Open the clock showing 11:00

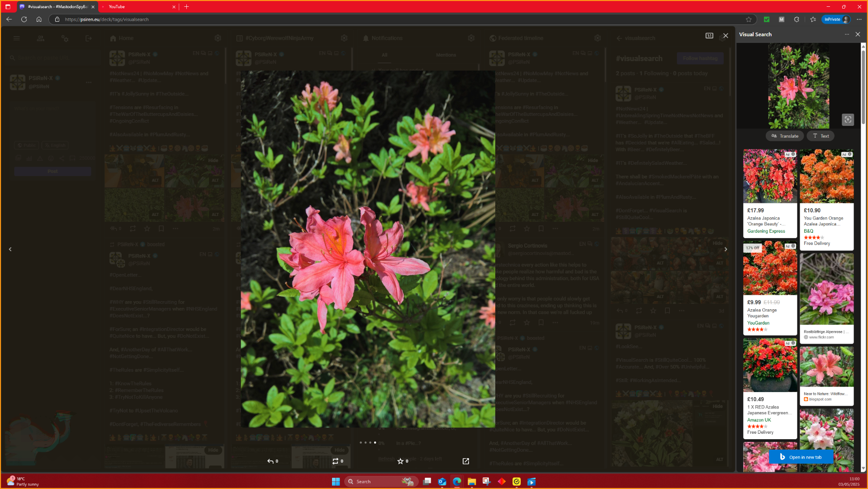849,481
